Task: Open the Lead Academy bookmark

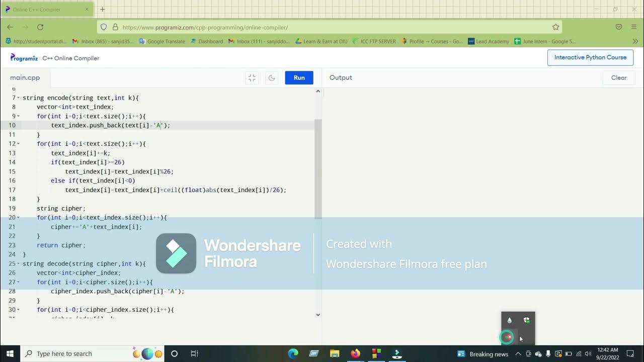Action: (x=489, y=41)
